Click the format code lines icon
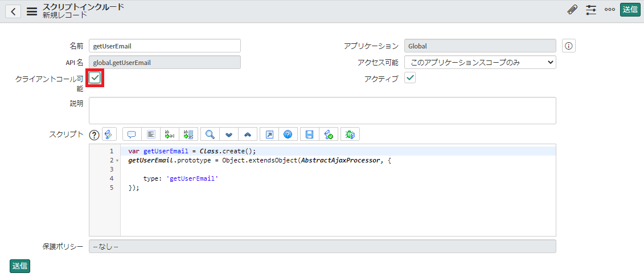 tap(151, 135)
